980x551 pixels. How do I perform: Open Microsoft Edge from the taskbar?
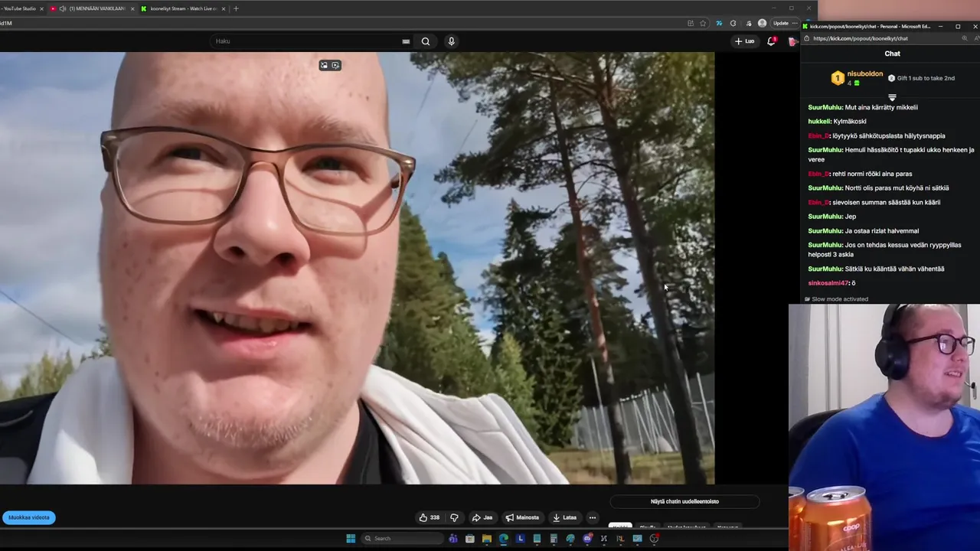[x=504, y=538]
